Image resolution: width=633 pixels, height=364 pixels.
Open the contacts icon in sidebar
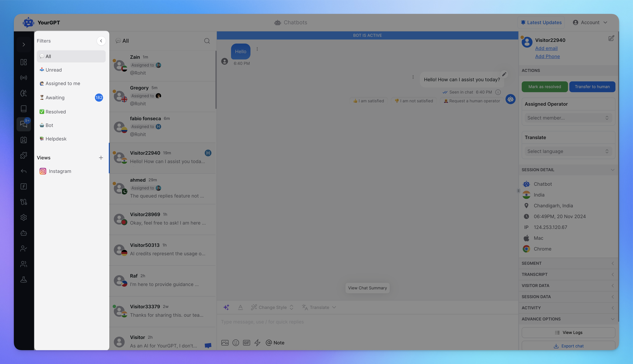[x=24, y=140]
